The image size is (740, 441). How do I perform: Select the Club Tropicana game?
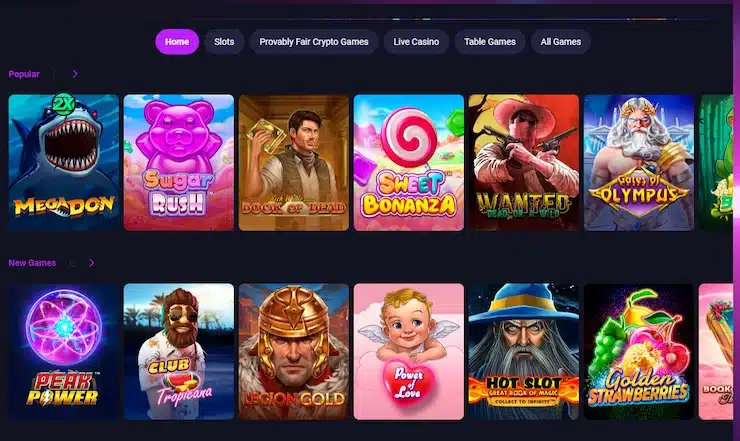click(179, 351)
